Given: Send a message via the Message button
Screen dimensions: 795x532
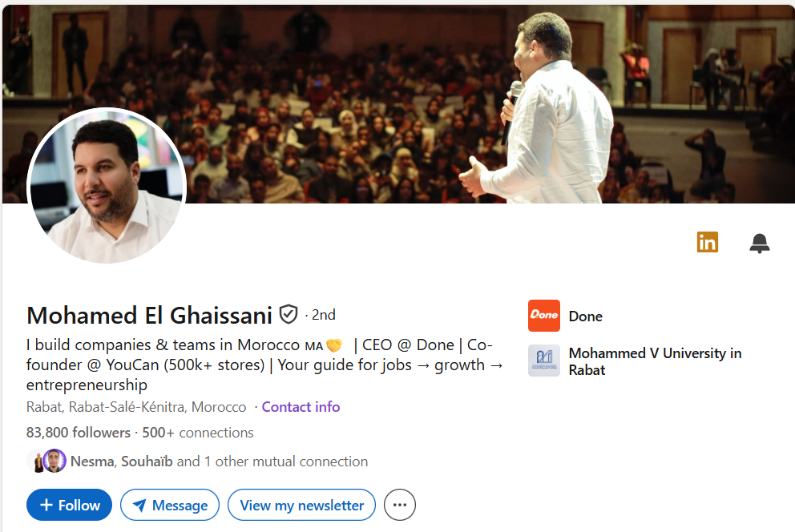Looking at the screenshot, I should coord(170,505).
